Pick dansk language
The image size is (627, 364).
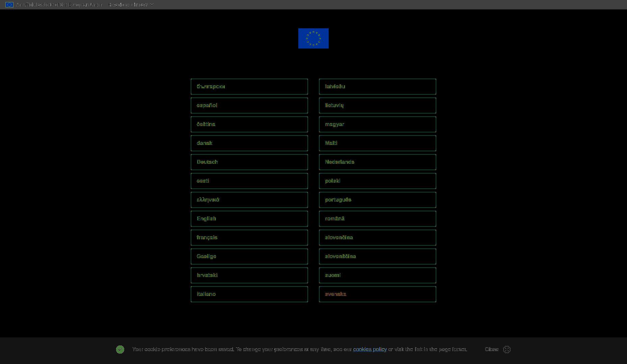(x=249, y=143)
